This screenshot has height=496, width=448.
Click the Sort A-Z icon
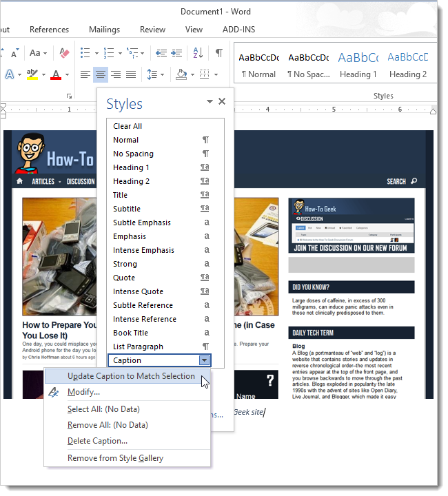198,53
